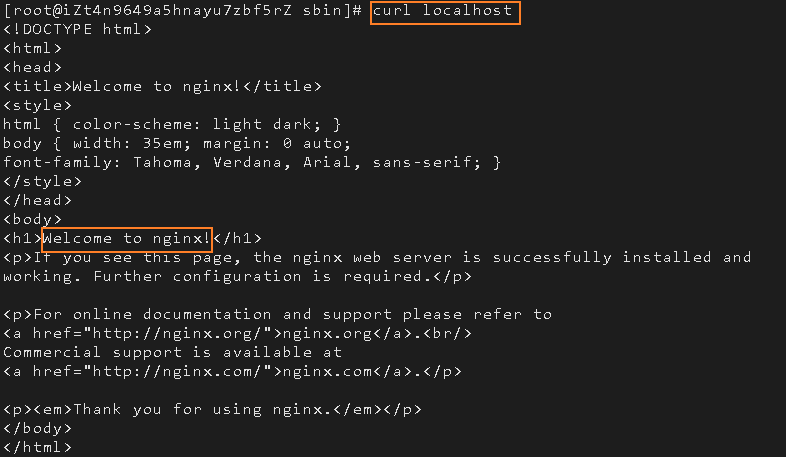Click the opening <style> tag
This screenshot has width=786, height=457.
[x=38, y=105]
